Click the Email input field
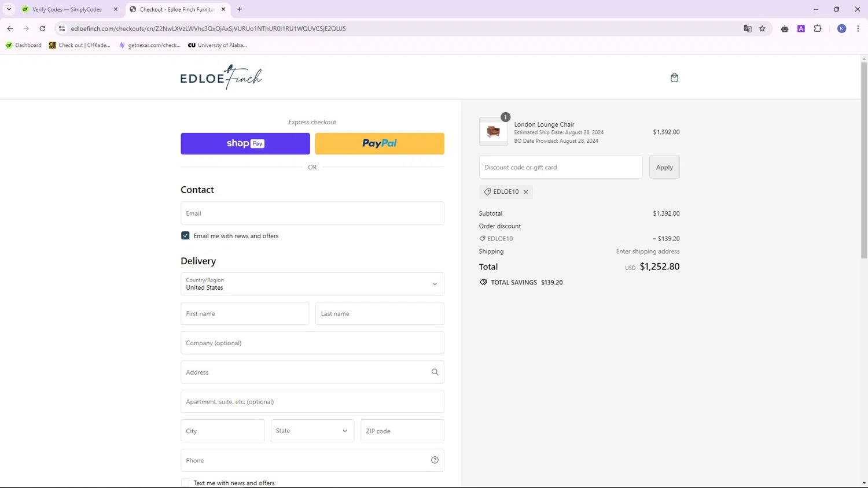The height and width of the screenshot is (488, 868). click(312, 213)
